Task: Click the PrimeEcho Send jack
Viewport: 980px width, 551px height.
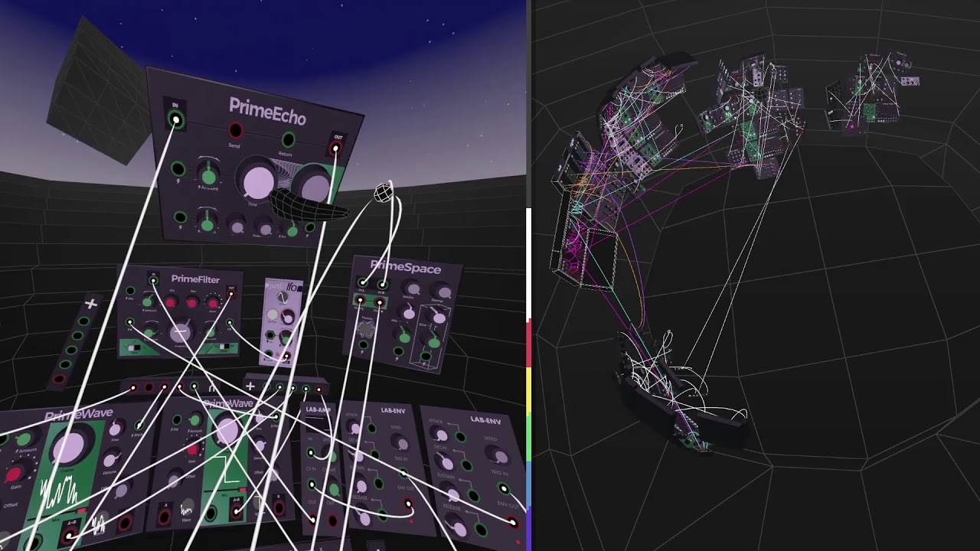Action: tap(236, 130)
